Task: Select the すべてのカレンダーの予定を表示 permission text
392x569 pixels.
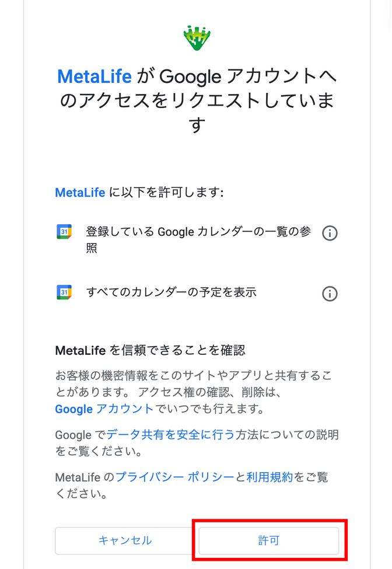Action: pos(171,292)
